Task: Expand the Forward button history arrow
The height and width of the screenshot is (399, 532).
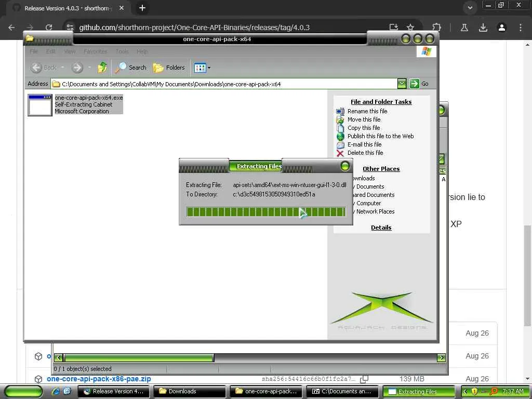Action: [89, 68]
